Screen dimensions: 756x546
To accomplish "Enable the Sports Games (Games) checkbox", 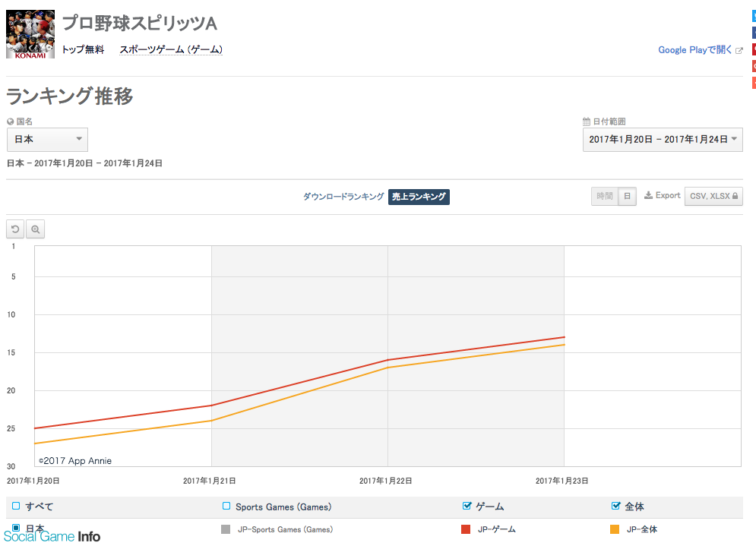I will coord(226,506).
